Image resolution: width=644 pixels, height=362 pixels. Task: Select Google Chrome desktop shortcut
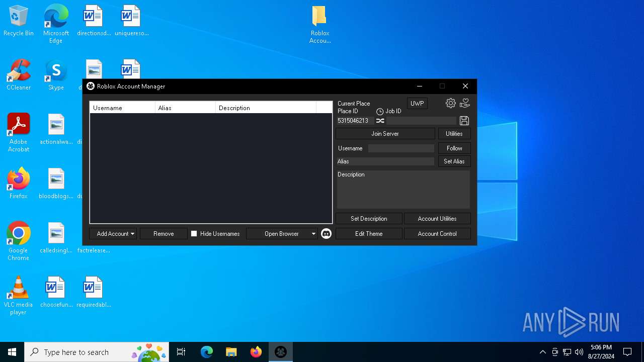click(19, 241)
